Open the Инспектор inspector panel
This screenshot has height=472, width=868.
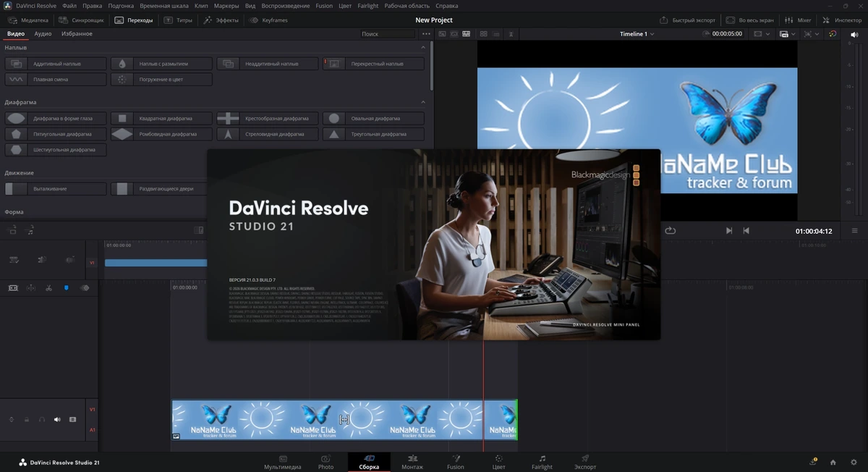[x=843, y=20]
